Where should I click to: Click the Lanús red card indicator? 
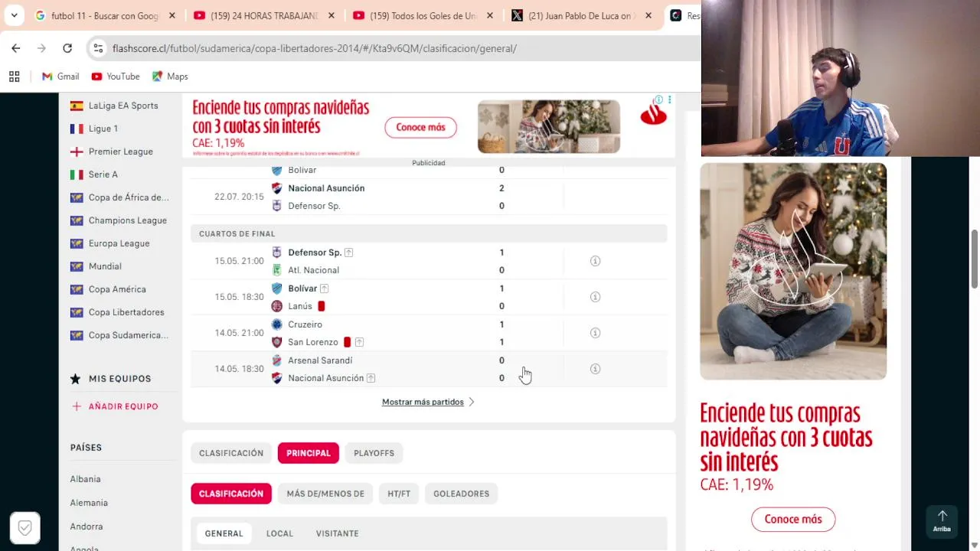click(322, 306)
